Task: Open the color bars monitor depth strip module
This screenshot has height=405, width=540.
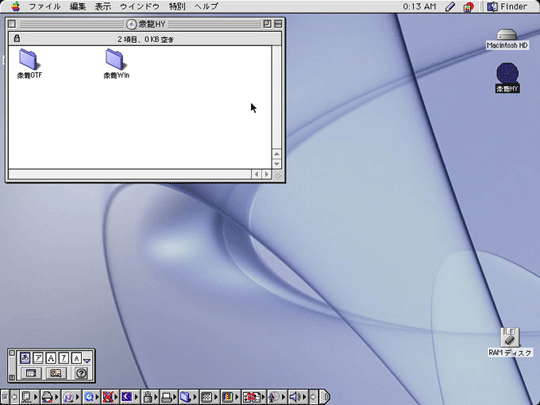Action: click(x=230, y=397)
